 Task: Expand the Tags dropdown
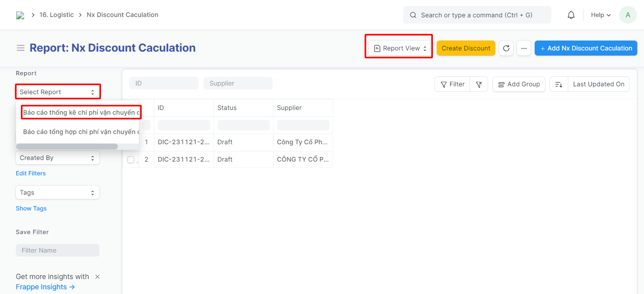pos(58,193)
